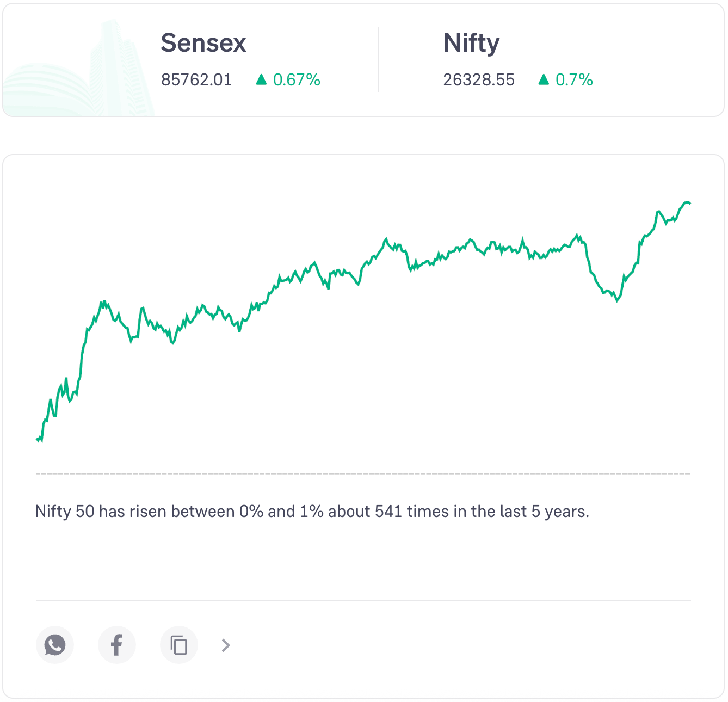Click the copy to clipboard icon
728x702 pixels.
pyautogui.click(x=178, y=645)
